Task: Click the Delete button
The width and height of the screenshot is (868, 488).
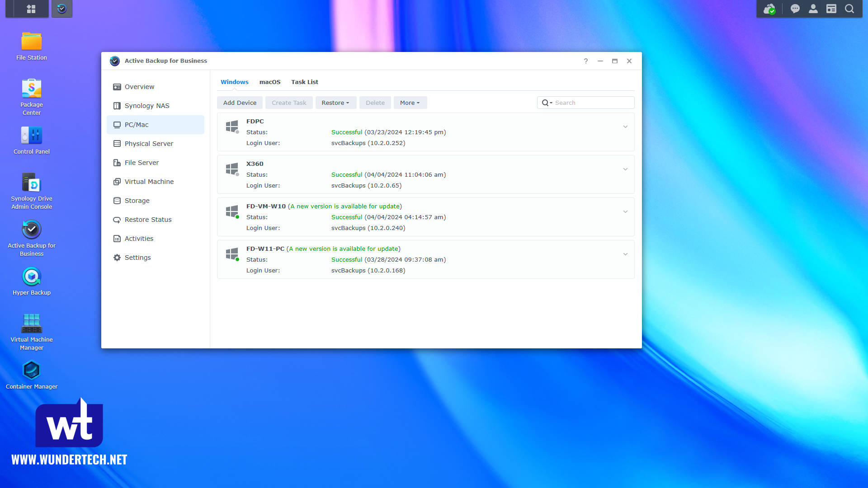Action: point(374,103)
